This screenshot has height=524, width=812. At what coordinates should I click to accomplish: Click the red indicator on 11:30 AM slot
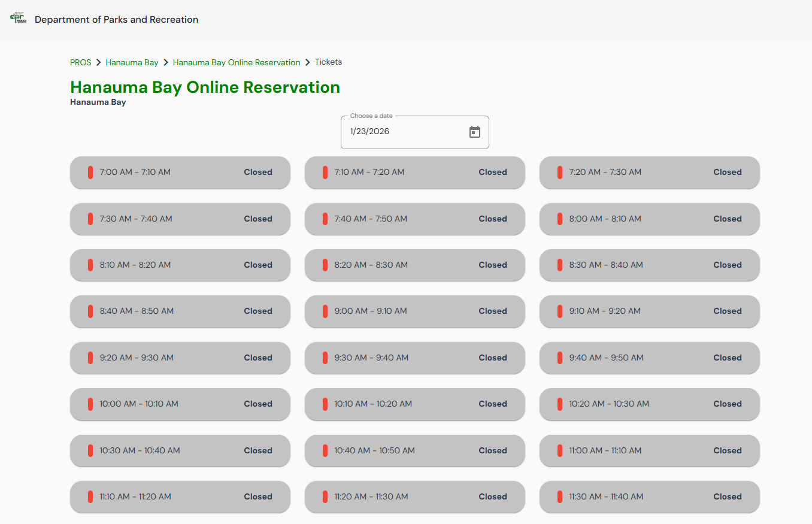point(560,496)
